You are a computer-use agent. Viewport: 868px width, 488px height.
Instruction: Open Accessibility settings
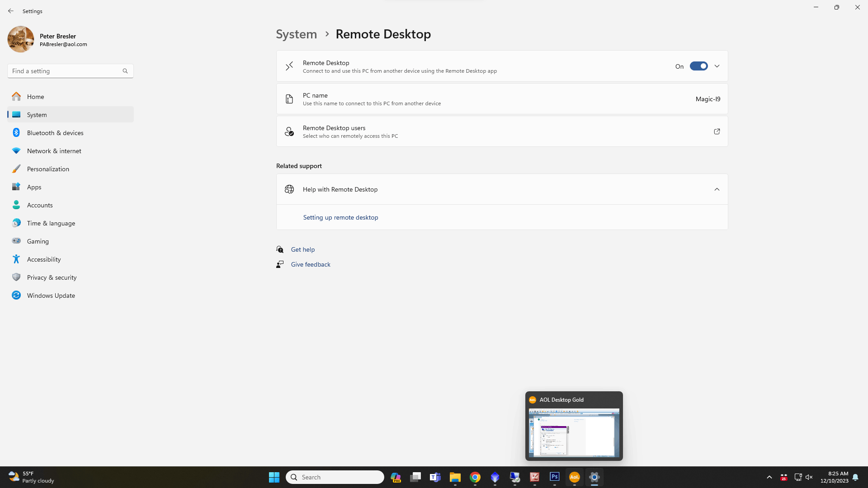(71, 259)
